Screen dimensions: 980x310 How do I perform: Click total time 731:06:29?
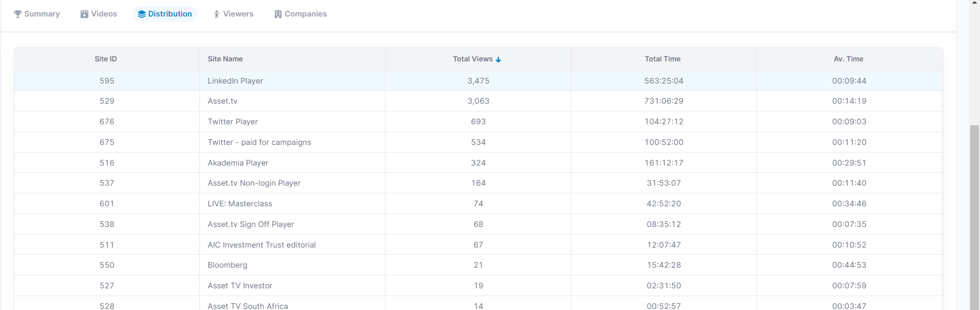(x=664, y=101)
